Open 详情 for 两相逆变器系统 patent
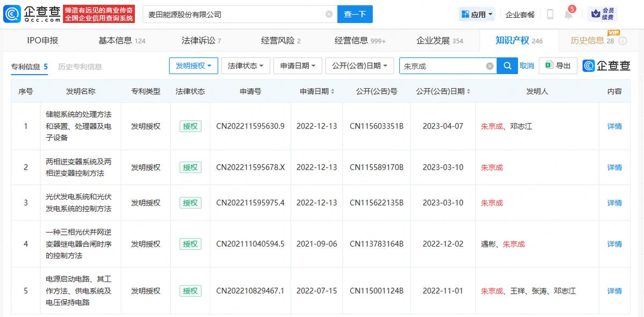Viewport: 644px width, 317px height. 614,167
